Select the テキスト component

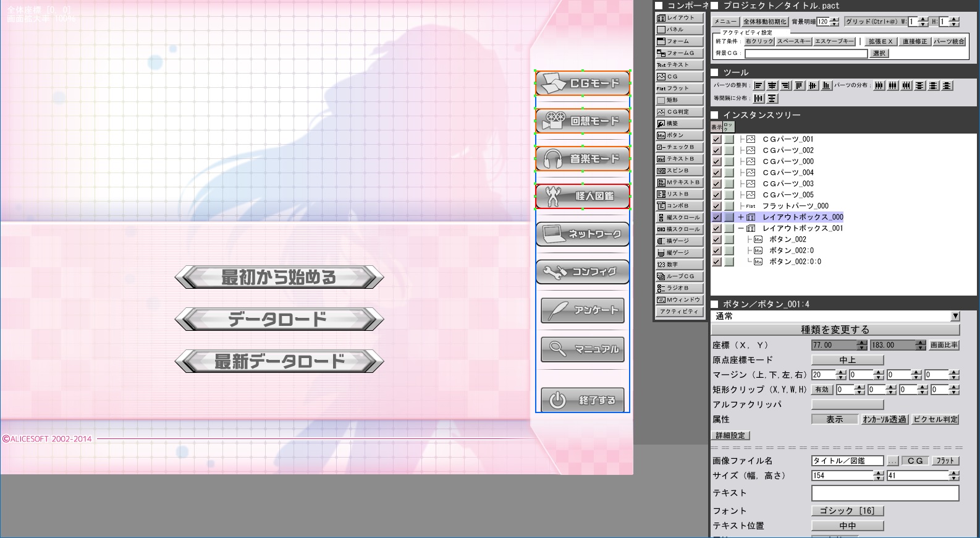pos(680,65)
